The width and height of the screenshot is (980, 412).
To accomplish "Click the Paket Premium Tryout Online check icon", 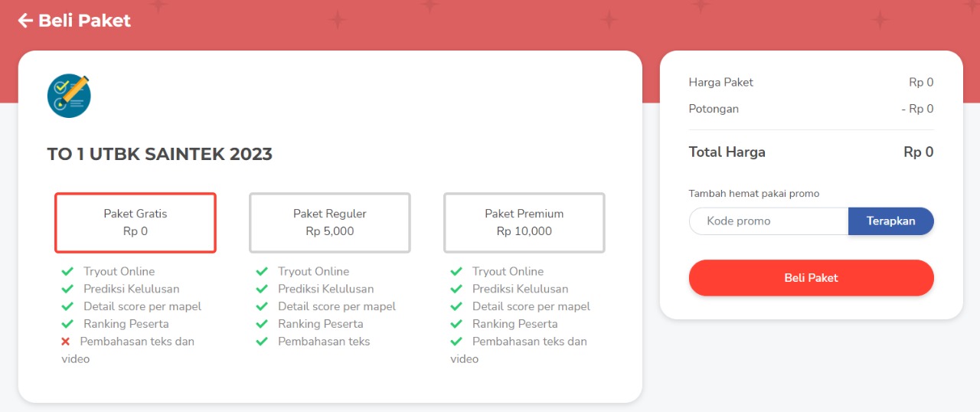I will (x=456, y=272).
